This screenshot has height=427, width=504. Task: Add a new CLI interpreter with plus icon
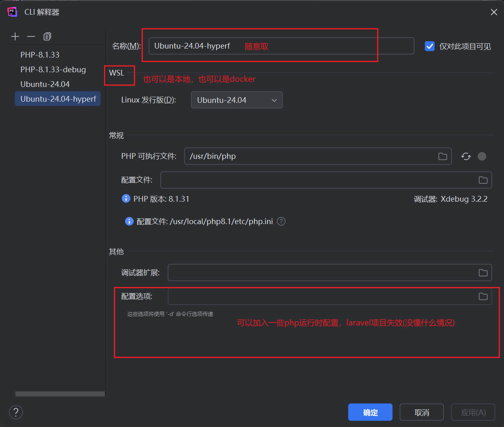click(15, 36)
